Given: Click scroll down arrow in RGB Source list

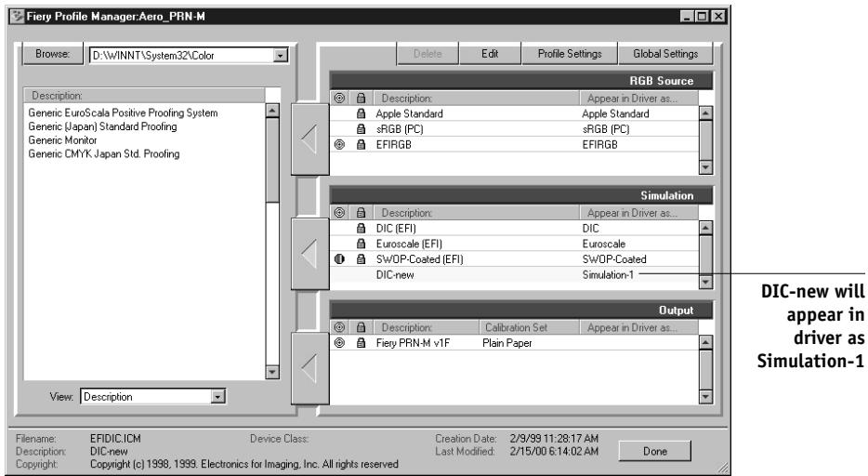Looking at the screenshot, I should point(705,167).
